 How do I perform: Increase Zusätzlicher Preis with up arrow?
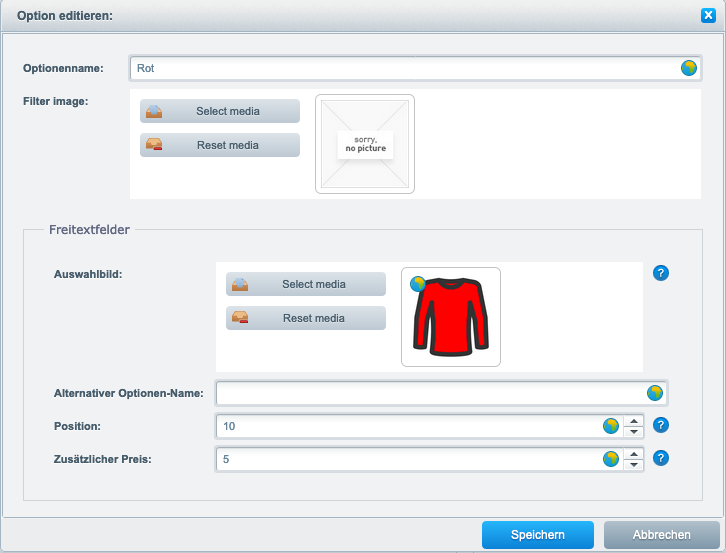(633, 454)
